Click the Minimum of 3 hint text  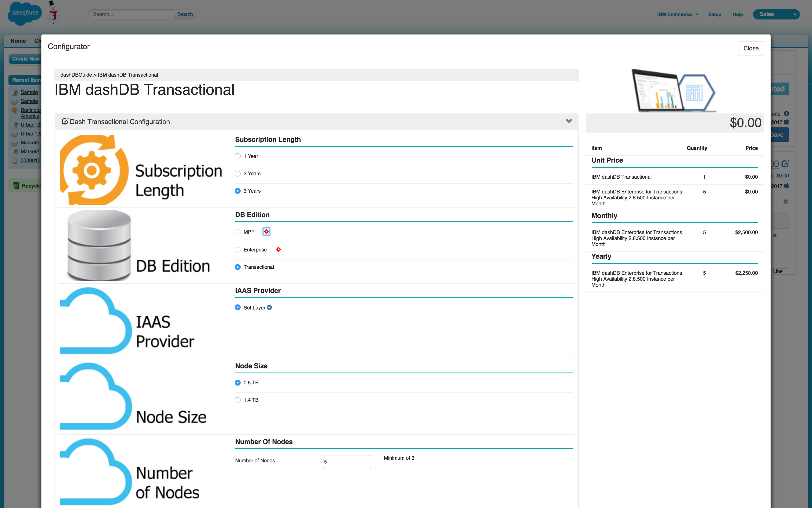[399, 458]
